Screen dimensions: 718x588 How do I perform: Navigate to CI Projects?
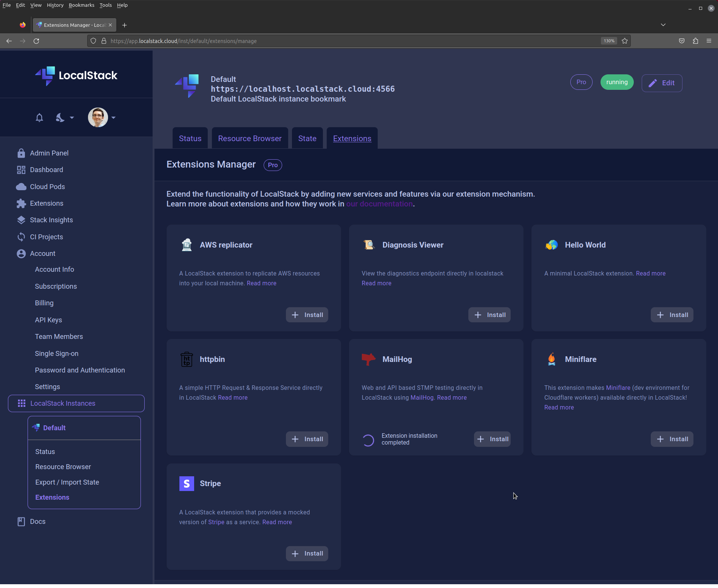(x=46, y=237)
